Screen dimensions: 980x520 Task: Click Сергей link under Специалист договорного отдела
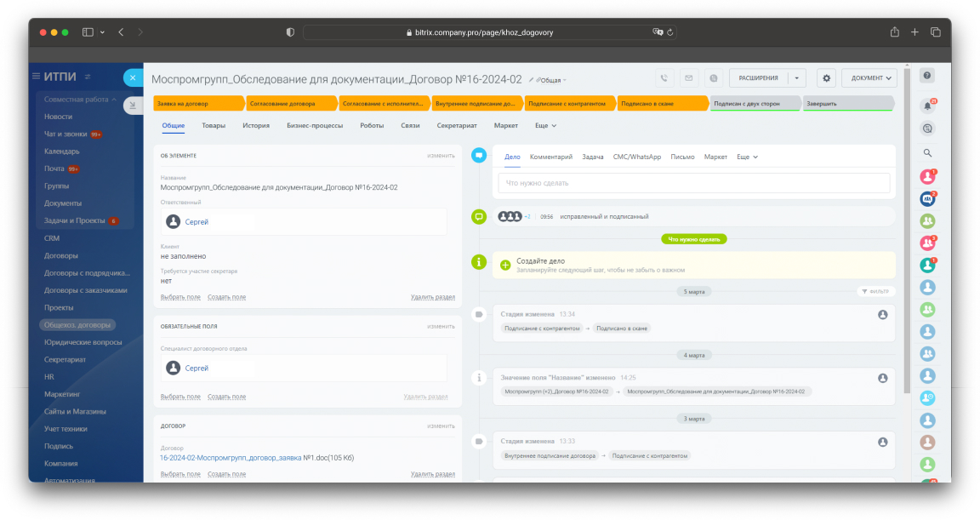[x=197, y=369]
